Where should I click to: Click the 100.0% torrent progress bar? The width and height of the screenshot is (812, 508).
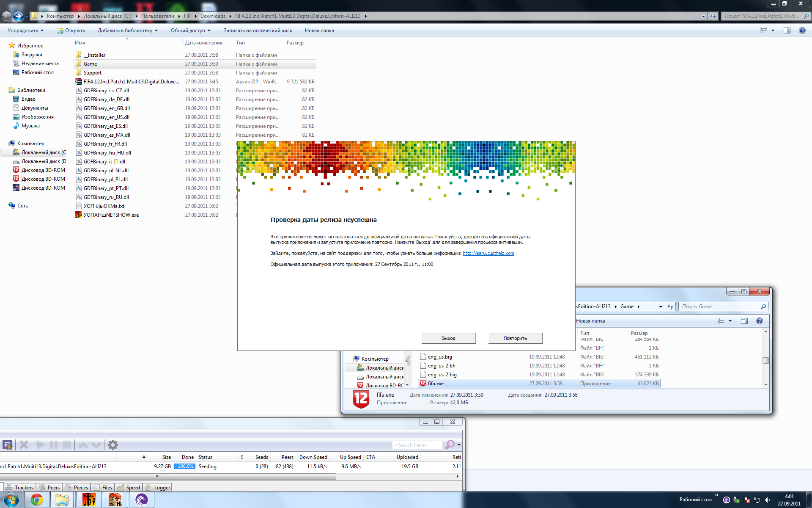[185, 467]
